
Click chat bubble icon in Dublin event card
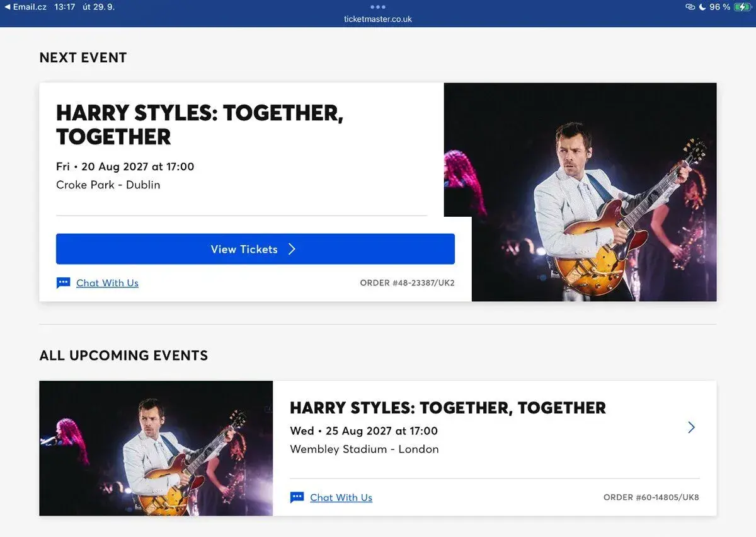click(63, 283)
